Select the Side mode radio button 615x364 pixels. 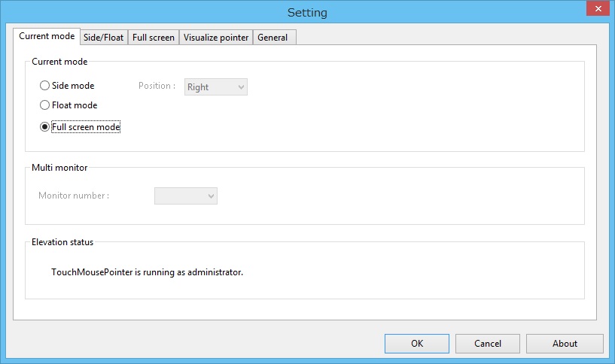click(x=45, y=86)
